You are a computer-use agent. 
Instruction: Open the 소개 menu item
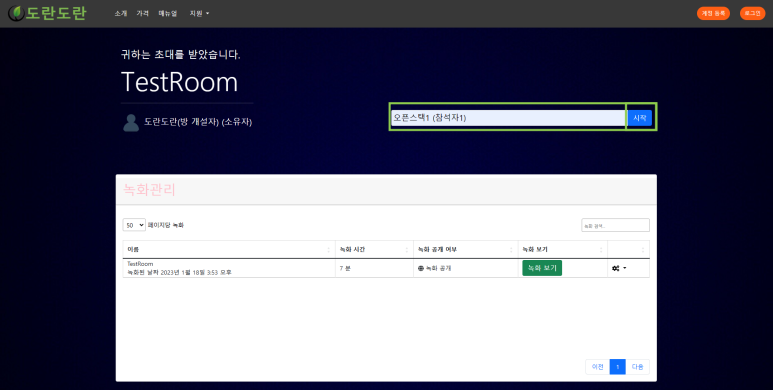pos(121,13)
